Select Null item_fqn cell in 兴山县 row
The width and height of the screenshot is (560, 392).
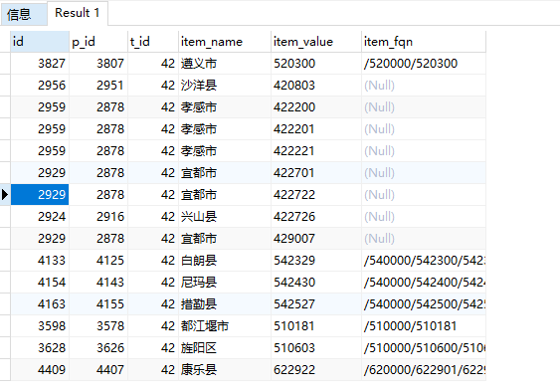coord(424,217)
